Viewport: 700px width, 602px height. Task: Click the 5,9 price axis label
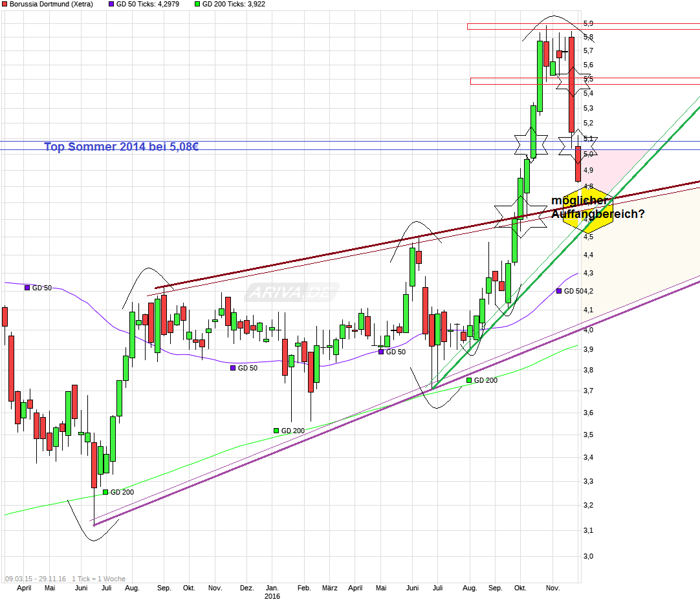[588, 23]
